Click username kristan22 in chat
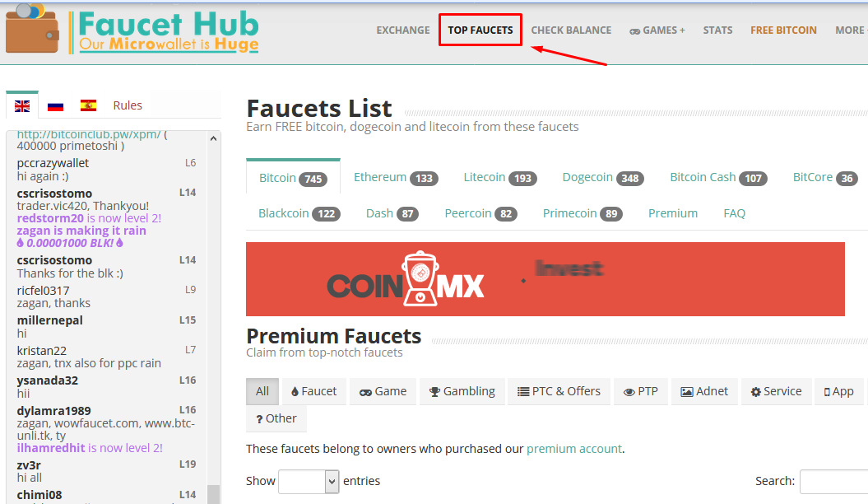Viewport: 868px width, 504px height. [41, 351]
